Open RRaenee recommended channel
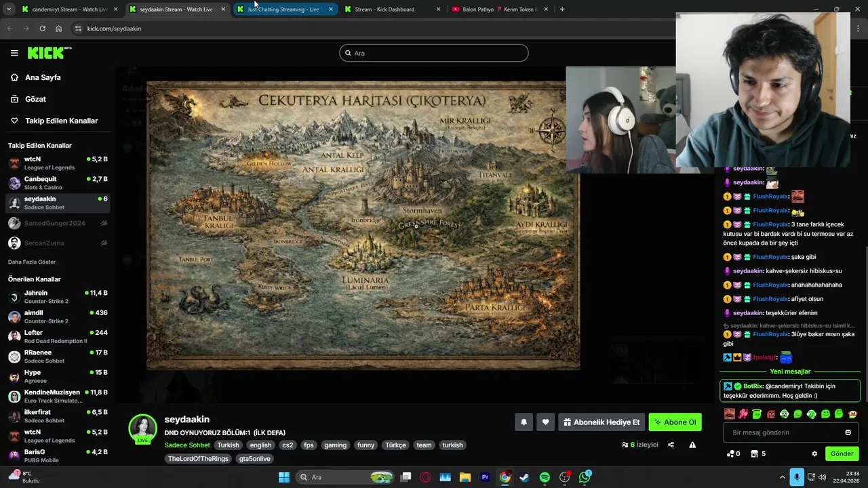Image resolution: width=868 pixels, height=488 pixels. point(58,357)
